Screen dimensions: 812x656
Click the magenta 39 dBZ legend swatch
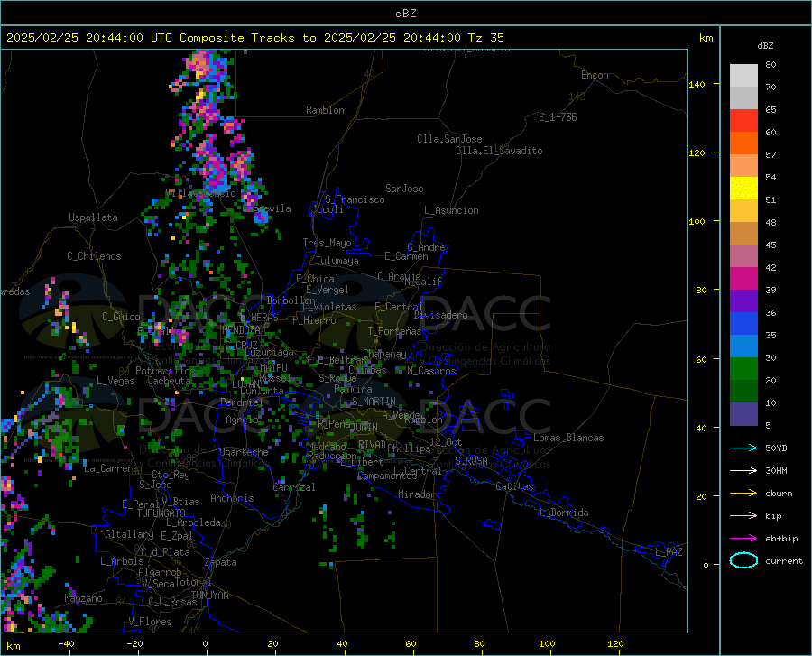(x=743, y=279)
